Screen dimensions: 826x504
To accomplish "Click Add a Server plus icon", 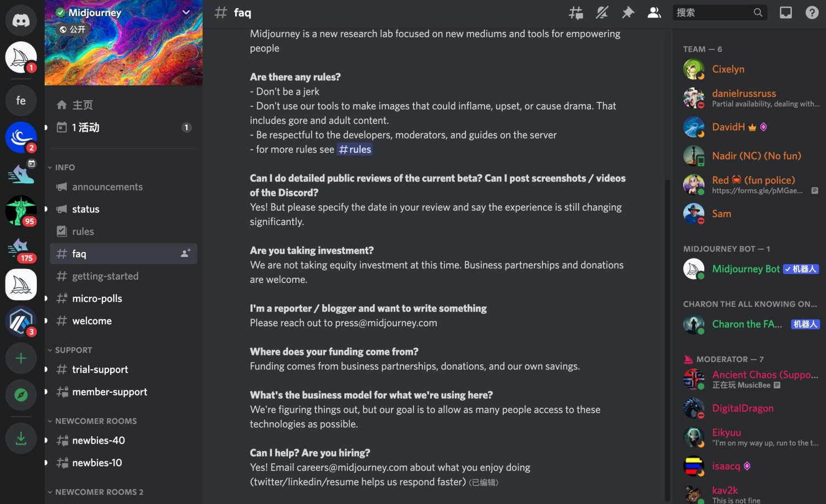I will click(x=21, y=359).
